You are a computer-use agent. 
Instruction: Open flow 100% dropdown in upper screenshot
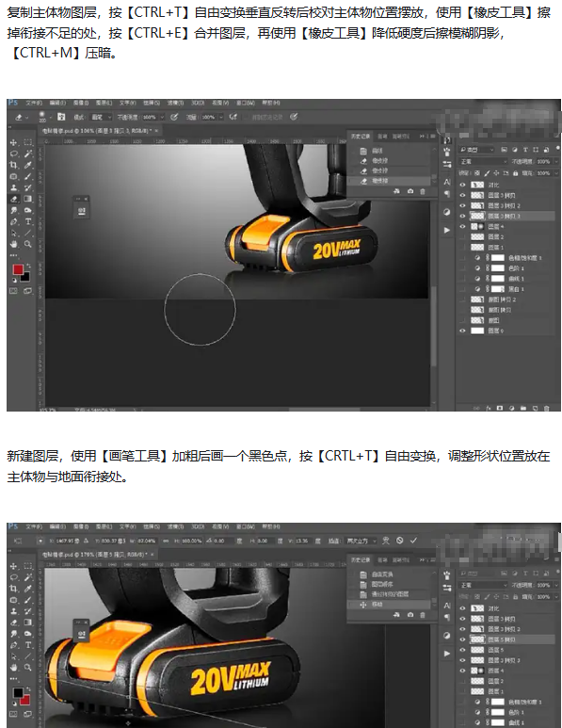pyautogui.click(x=221, y=117)
